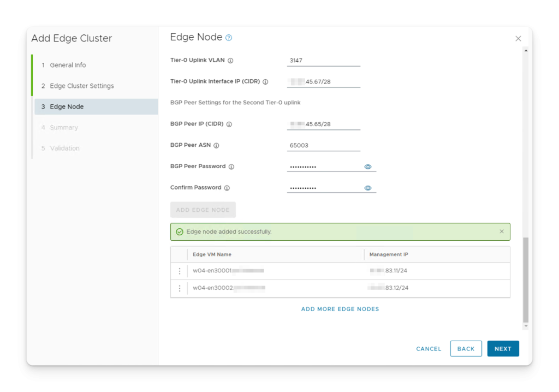559x392 pixels.
Task: Click the BGP Peer ASN input field
Action: click(323, 145)
